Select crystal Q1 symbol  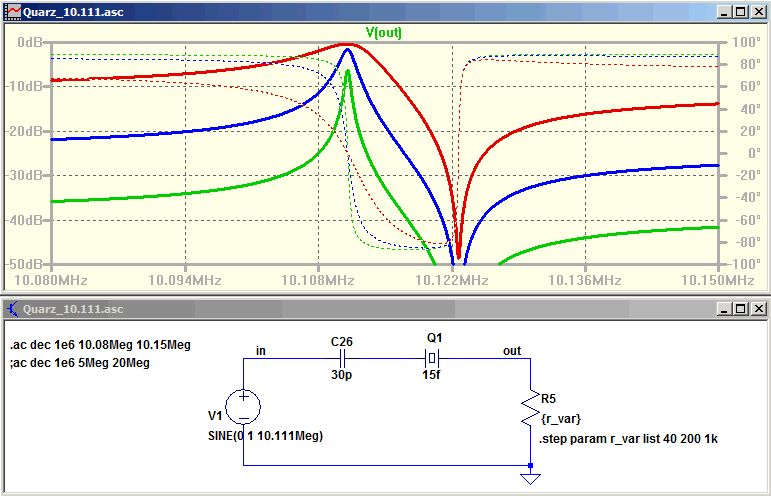point(432,358)
